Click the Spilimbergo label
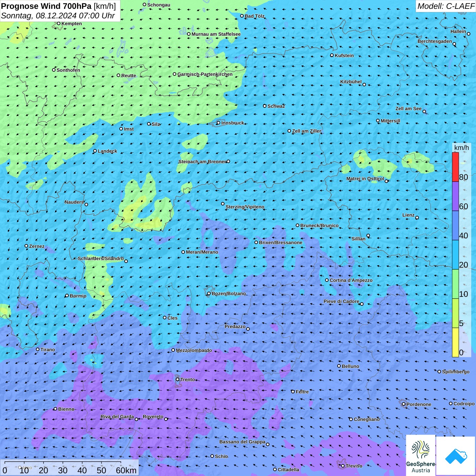Viewport: 476px width, 476px height. click(x=456, y=372)
